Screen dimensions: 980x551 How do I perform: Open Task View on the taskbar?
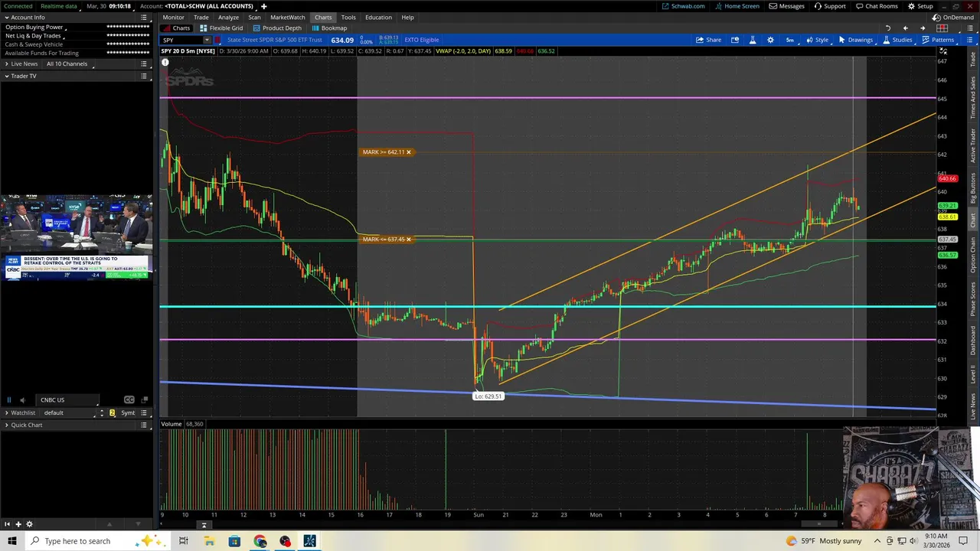coord(183,541)
